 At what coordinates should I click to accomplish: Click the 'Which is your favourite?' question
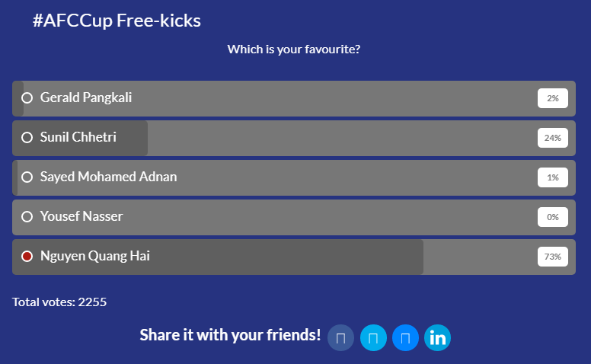click(x=294, y=49)
